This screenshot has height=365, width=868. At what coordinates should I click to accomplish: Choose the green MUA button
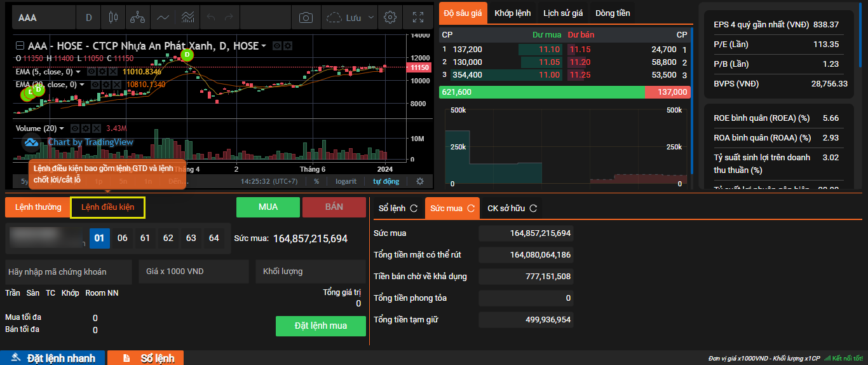[x=268, y=207]
